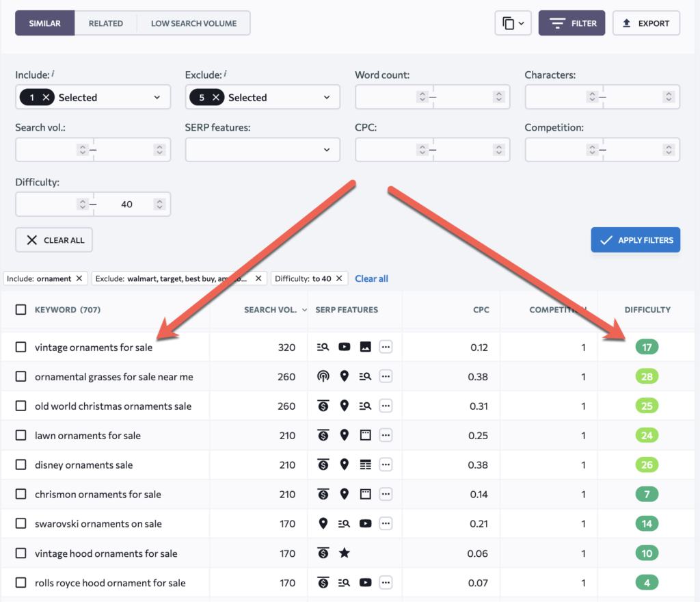The height and width of the screenshot is (602, 700).
Task: Open the SERP features dropdown
Action: click(x=262, y=150)
